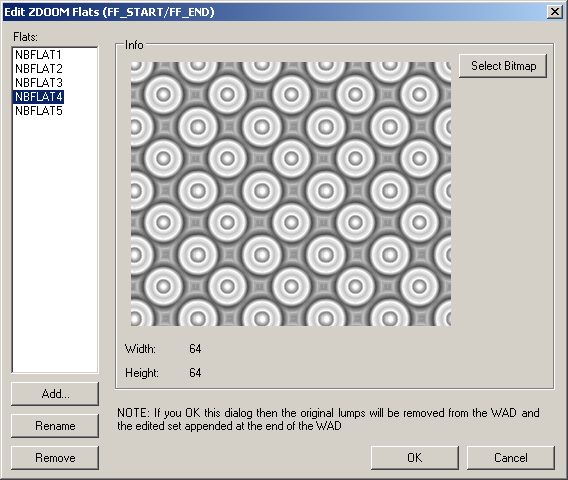
Task: Click the circular pattern flat preview
Action: (291, 193)
